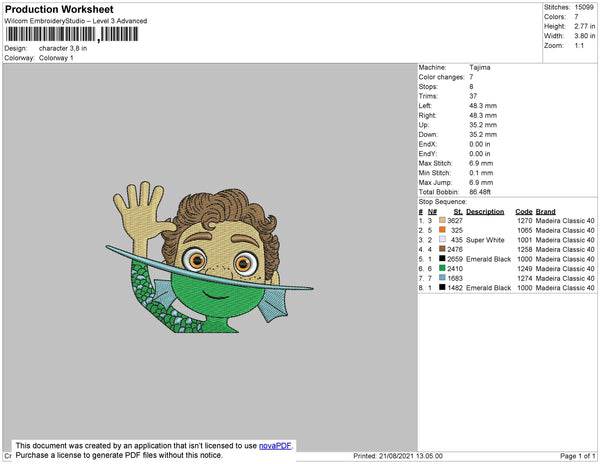Click the 'Printed: 21/08/2021 13.05.00' footer text

pyautogui.click(x=398, y=456)
